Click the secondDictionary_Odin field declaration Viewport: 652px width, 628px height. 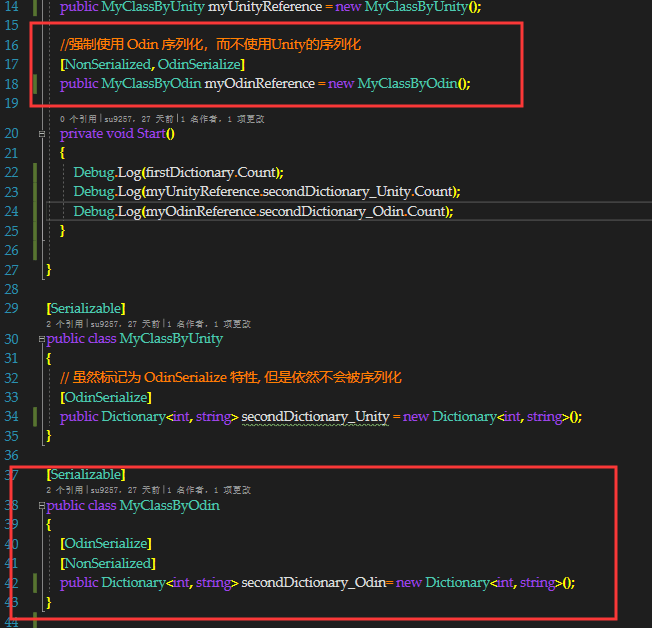point(311,583)
